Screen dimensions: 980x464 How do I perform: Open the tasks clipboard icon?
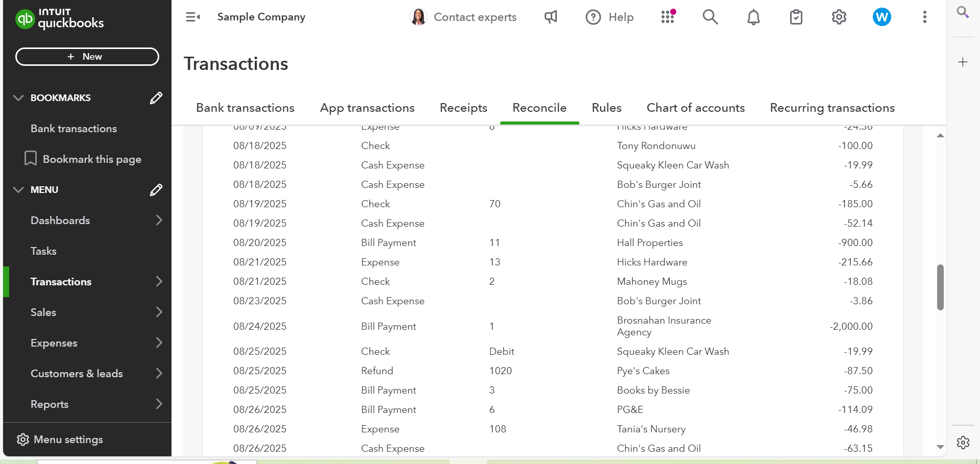[x=796, y=17]
